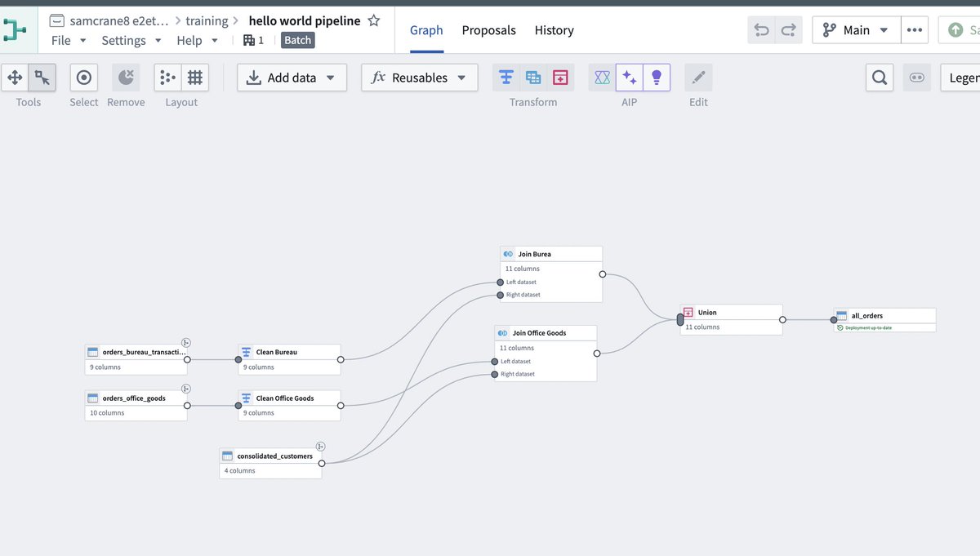Select the pan/move canvas tool
Viewport: 980px width, 556px height.
click(x=15, y=78)
